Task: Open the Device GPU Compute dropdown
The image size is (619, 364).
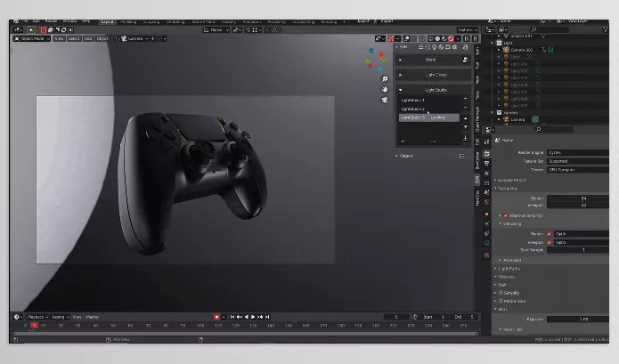Action: (x=577, y=170)
